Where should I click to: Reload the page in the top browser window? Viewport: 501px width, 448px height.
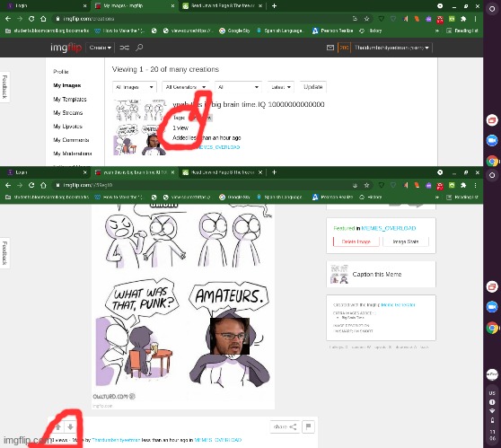[x=31, y=19]
